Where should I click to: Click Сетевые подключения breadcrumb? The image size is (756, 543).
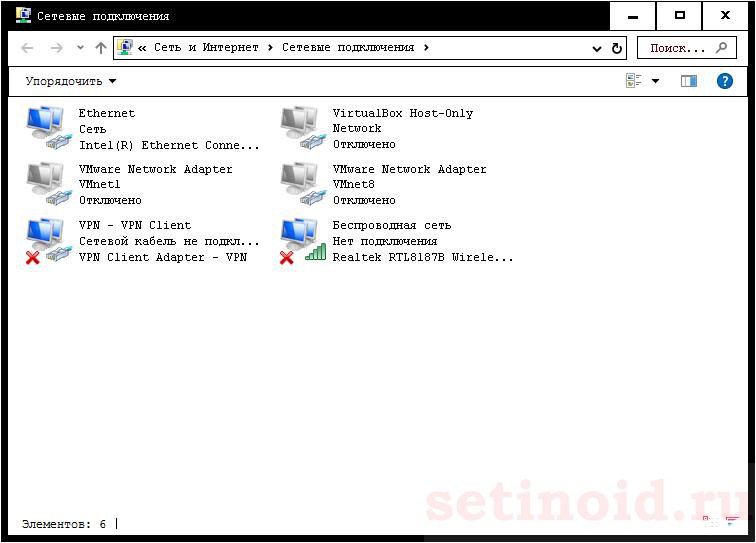[348, 47]
